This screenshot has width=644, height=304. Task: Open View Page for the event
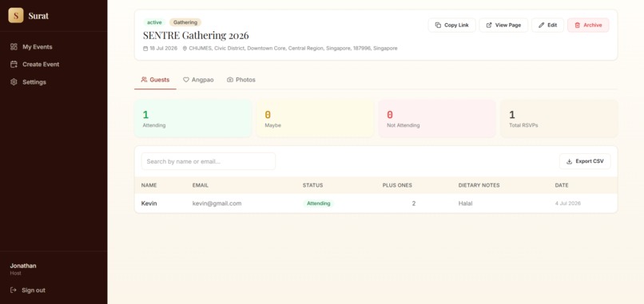click(503, 25)
